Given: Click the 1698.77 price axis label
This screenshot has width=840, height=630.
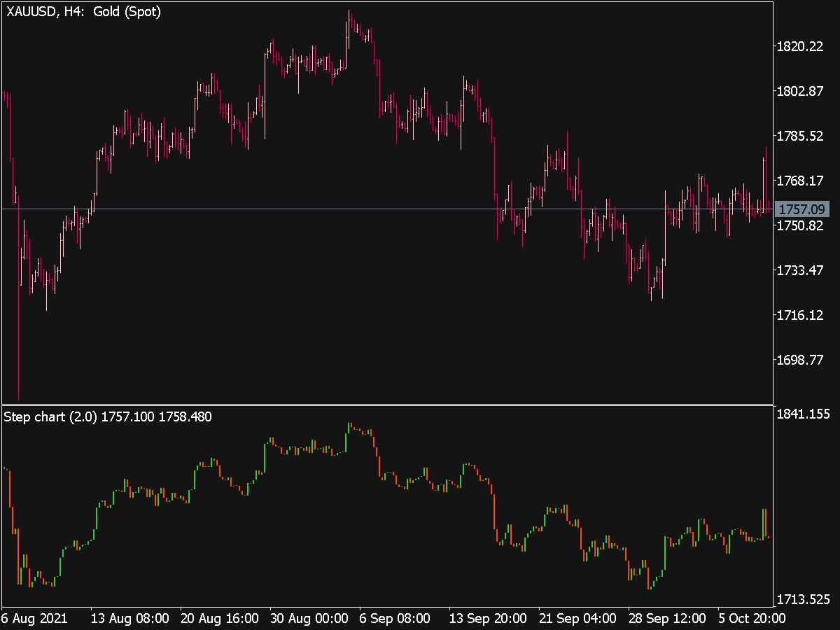Looking at the screenshot, I should coord(800,360).
